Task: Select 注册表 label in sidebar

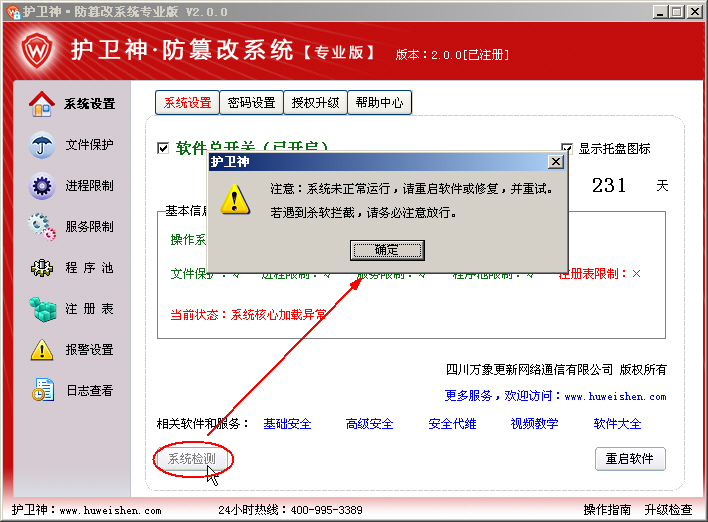Action: tap(89, 309)
